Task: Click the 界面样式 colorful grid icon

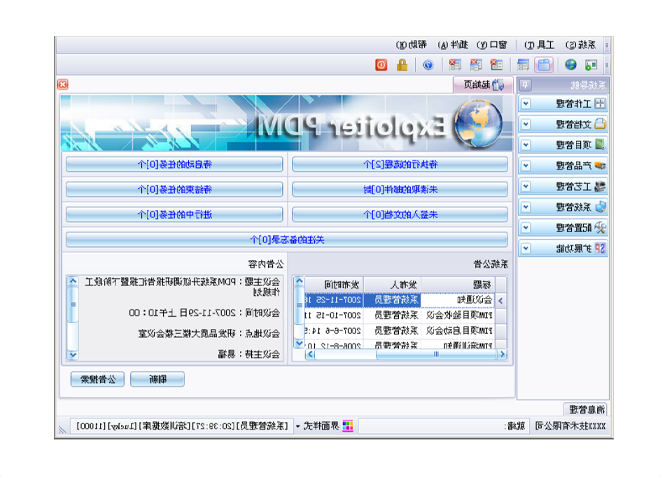Action: tap(348, 426)
